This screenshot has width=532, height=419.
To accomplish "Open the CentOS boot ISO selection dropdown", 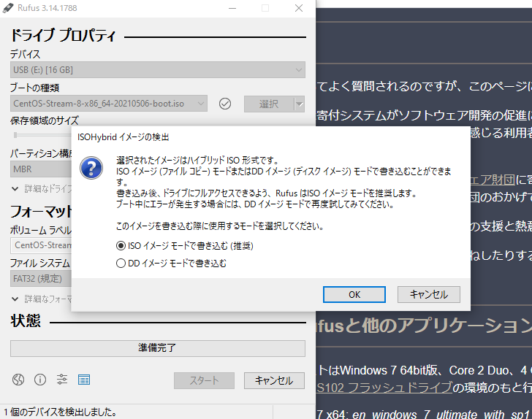I will [109, 104].
